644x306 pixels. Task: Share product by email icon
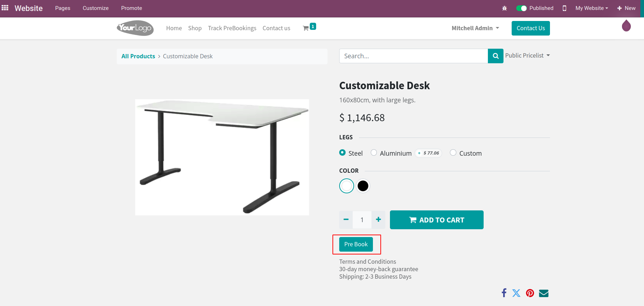click(544, 293)
